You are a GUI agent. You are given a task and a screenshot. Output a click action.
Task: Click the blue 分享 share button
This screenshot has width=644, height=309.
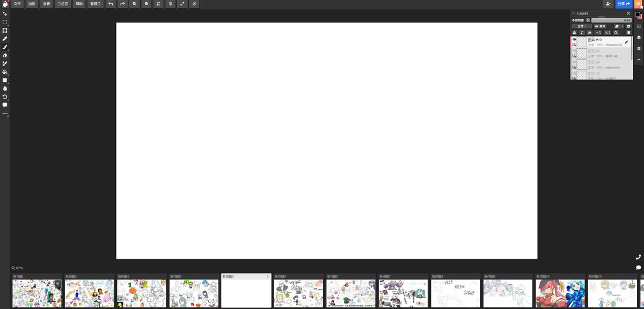pos(624,4)
